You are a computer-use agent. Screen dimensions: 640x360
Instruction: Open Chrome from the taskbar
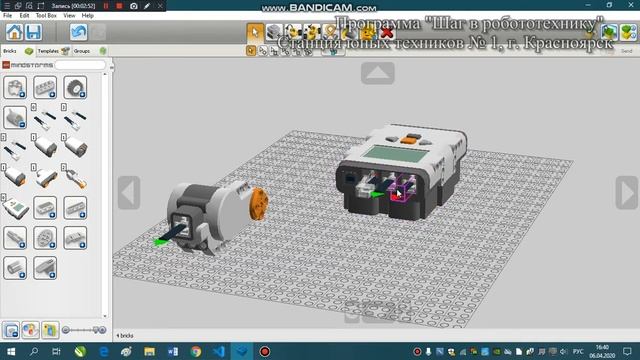click(x=196, y=351)
